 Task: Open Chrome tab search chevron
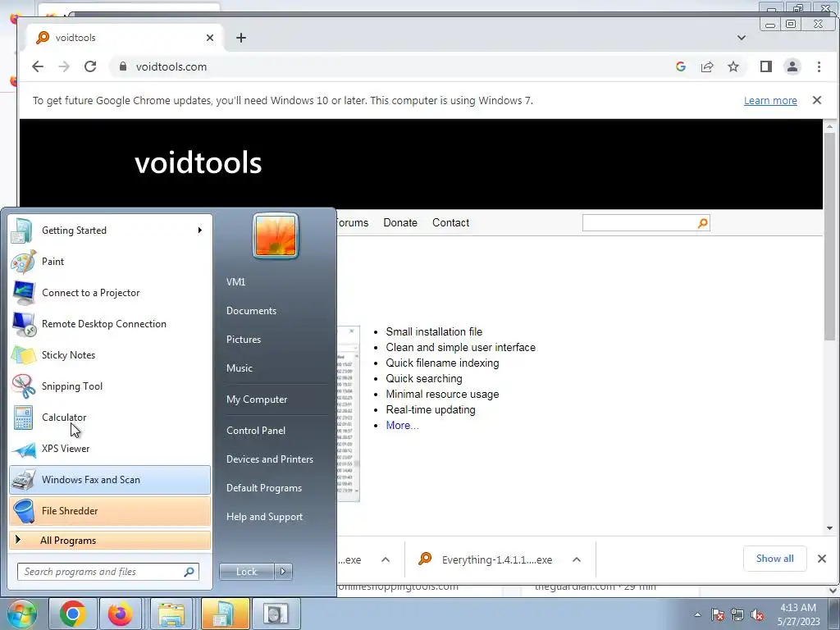click(742, 38)
